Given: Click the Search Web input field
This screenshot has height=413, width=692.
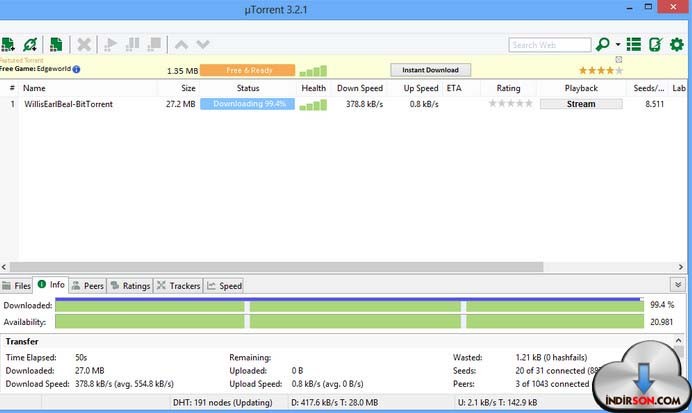Looking at the screenshot, I should [x=549, y=45].
